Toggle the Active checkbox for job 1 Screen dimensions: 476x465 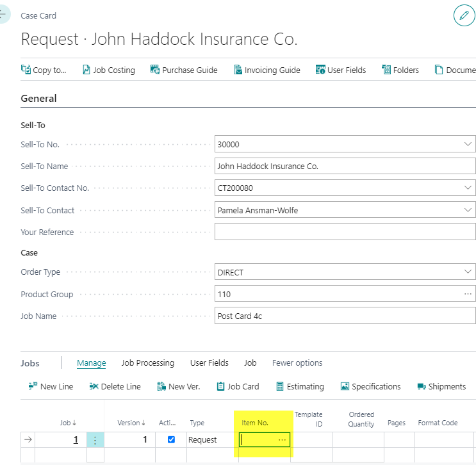tap(171, 439)
